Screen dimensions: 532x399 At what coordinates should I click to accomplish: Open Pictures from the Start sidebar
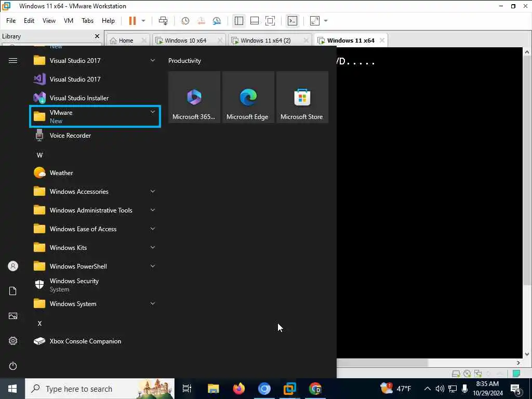[13, 316]
